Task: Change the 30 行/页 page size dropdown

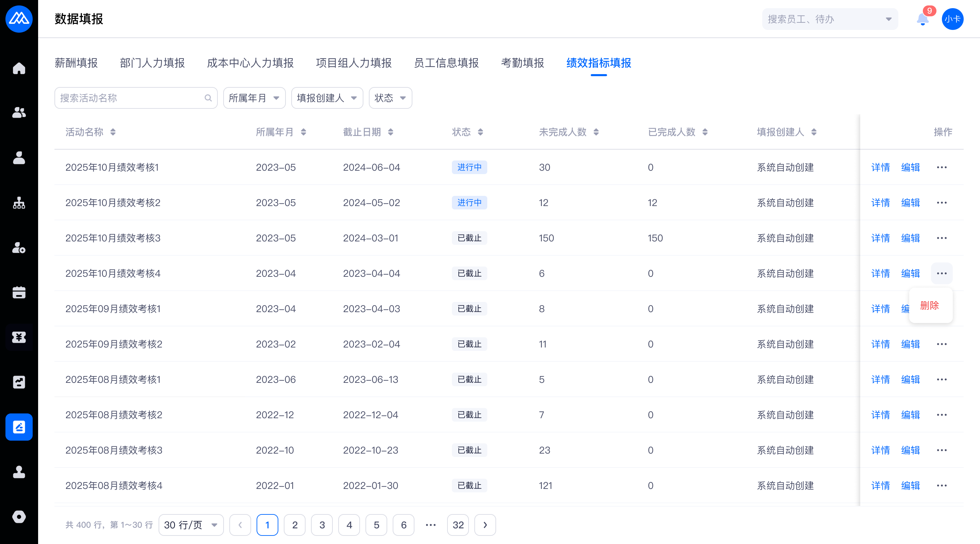Action: click(x=191, y=525)
